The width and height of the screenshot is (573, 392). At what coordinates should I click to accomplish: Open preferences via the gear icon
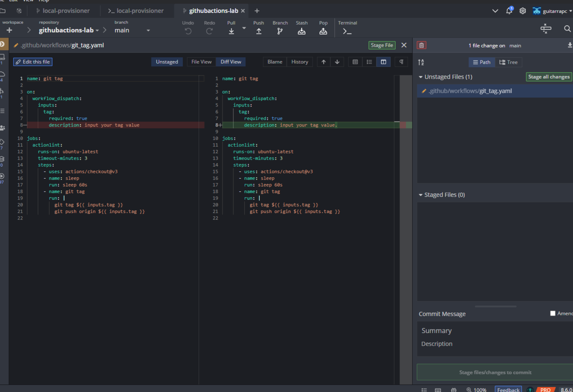pos(523,11)
